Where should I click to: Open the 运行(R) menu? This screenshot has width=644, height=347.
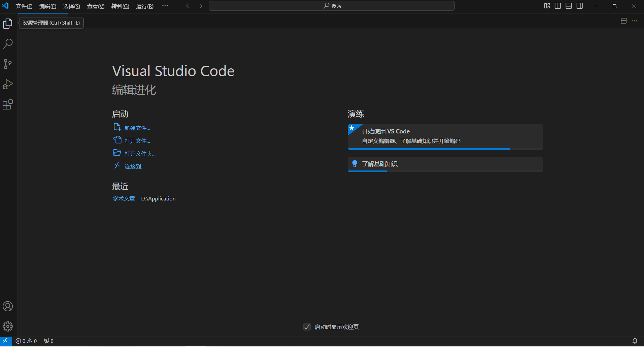click(x=145, y=6)
